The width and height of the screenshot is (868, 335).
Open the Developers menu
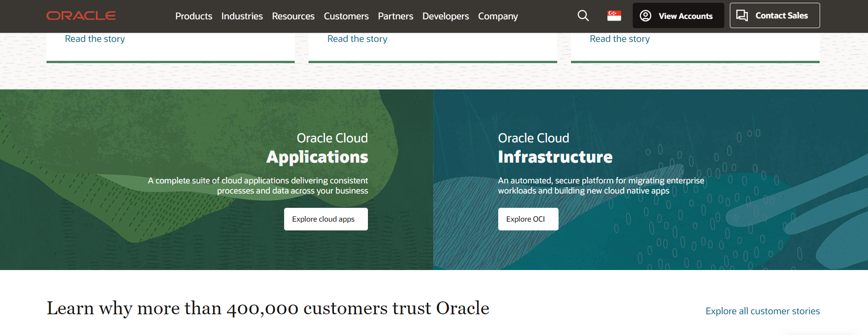[446, 16]
